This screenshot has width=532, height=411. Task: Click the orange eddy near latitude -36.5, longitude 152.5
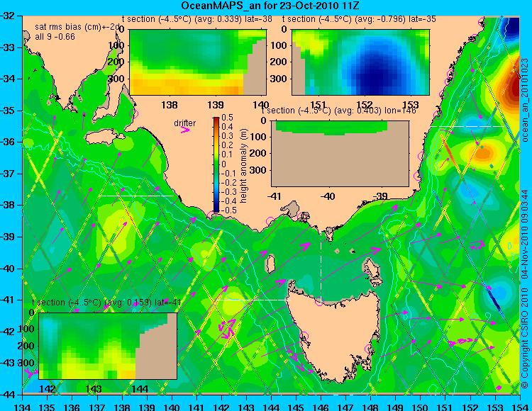point(482,152)
